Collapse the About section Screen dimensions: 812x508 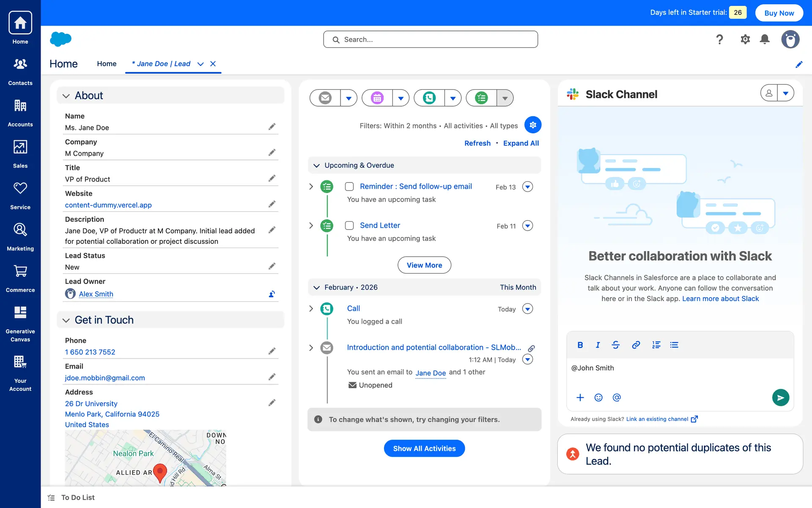pos(66,96)
